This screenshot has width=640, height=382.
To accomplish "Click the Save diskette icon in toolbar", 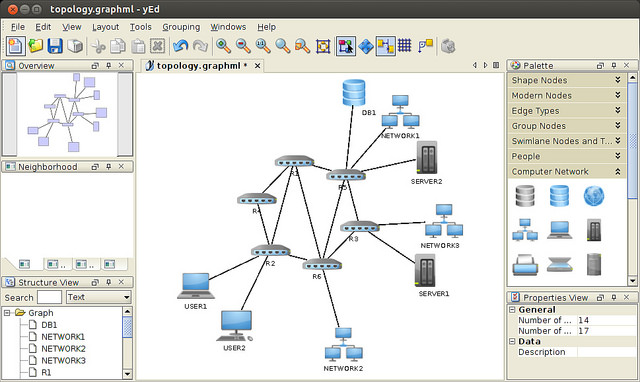I will coord(55,46).
